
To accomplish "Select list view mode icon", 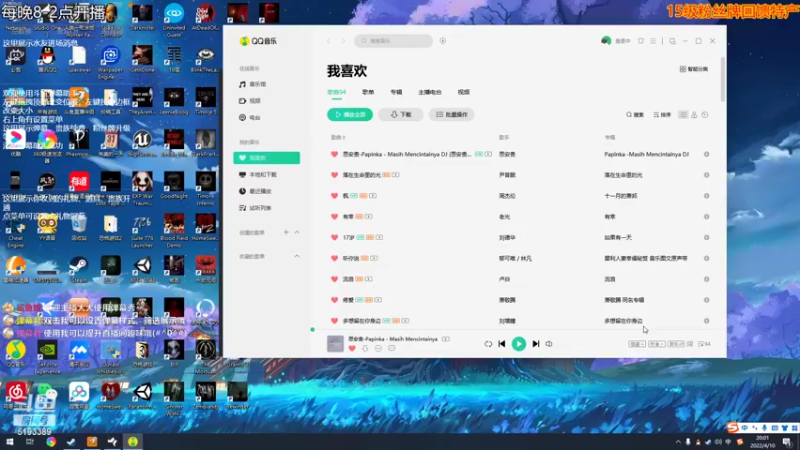I will [x=683, y=115].
